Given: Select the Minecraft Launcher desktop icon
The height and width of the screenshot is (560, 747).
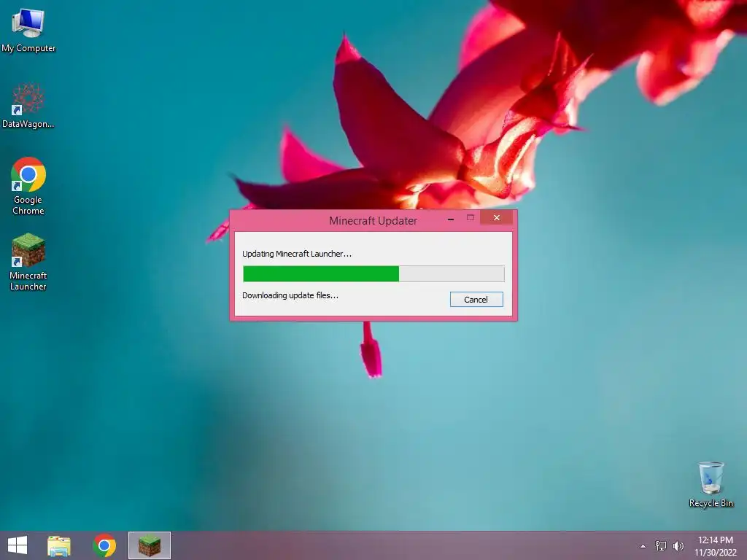Looking at the screenshot, I should (x=28, y=262).
